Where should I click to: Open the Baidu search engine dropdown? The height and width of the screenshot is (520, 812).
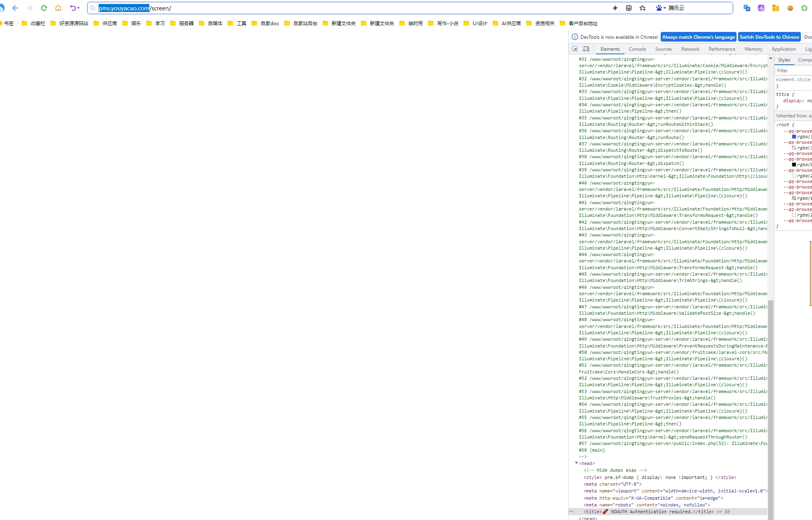click(660, 8)
